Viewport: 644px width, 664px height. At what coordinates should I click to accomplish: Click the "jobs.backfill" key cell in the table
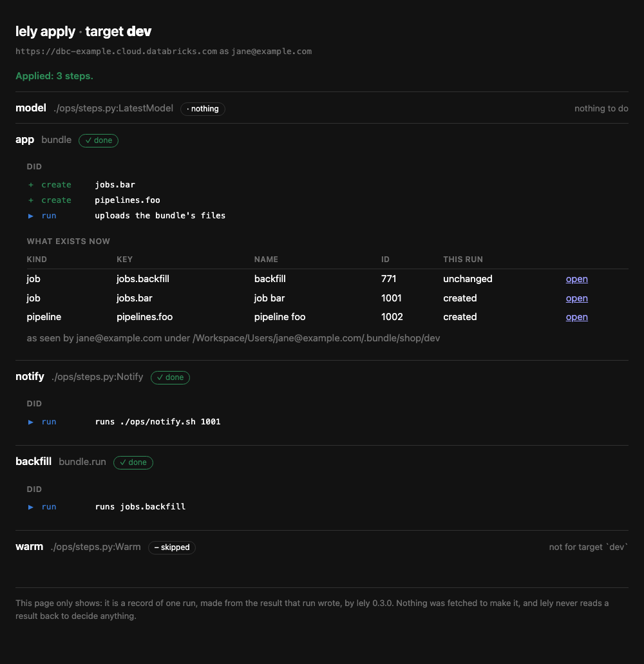tap(143, 279)
